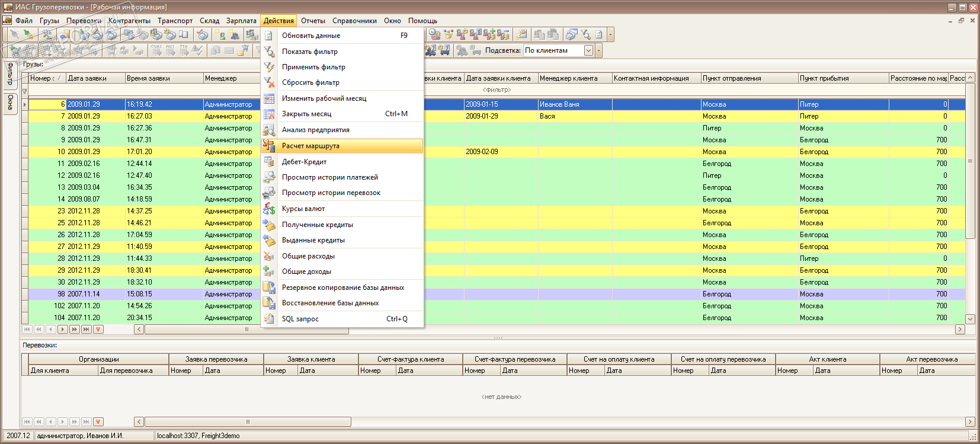Expand the first toolbar's overflow arrow
Screen dimensions: 980x444
610,35
